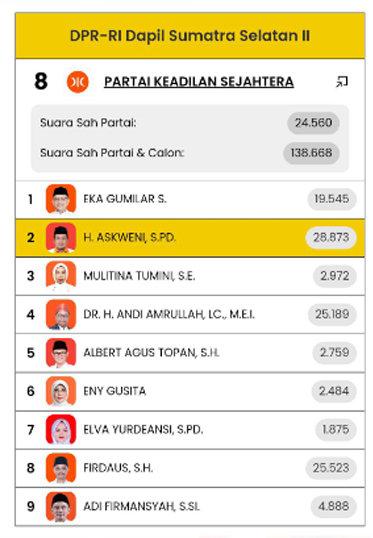Click H. Askweni candidate photo
373x538 pixels.
click(x=61, y=237)
